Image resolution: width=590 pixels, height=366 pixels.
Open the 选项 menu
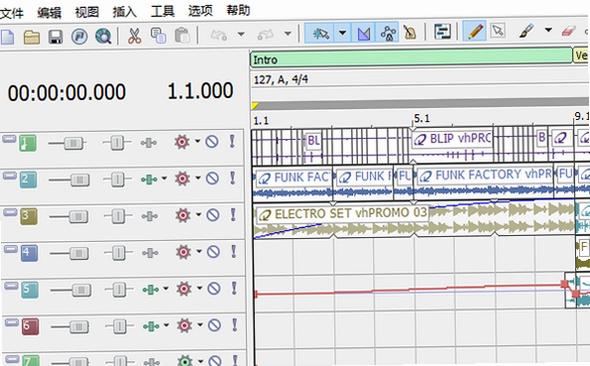click(x=200, y=11)
